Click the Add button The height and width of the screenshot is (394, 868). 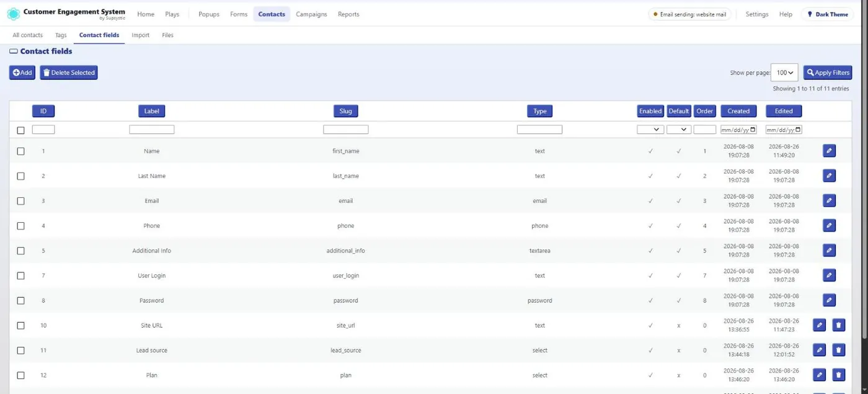coord(22,73)
